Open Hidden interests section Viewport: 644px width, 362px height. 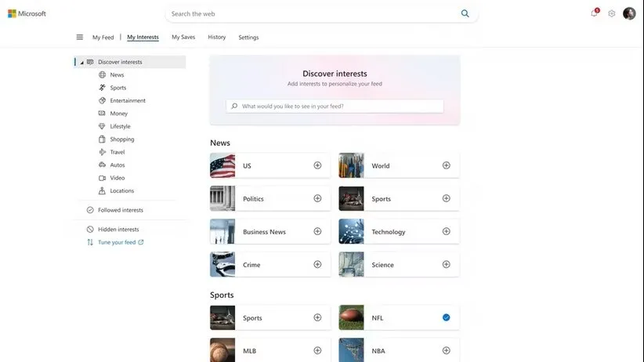(x=118, y=230)
